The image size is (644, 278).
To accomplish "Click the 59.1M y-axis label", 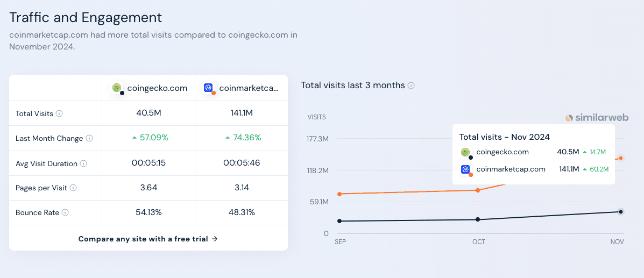I will (x=320, y=202).
